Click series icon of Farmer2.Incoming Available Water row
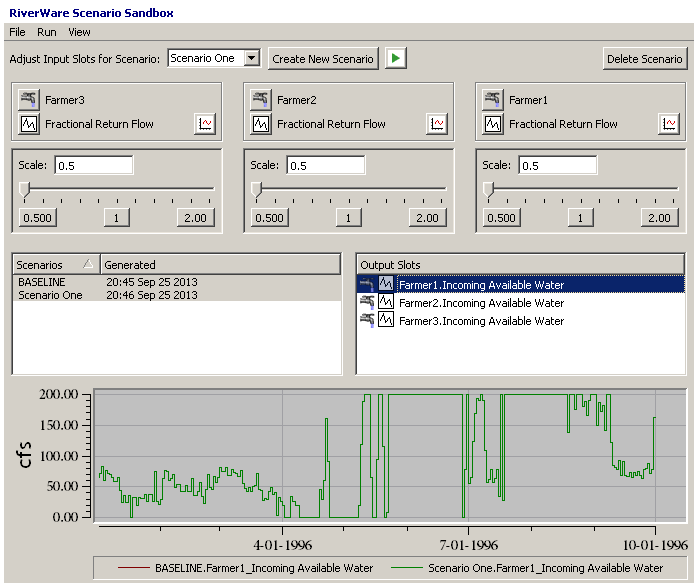Screen dimensions: 698x587 [386, 302]
